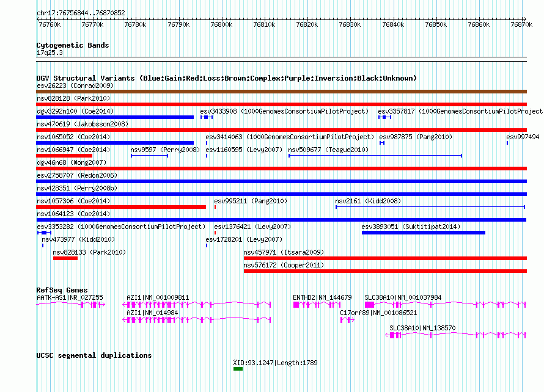Select the 17q25.3 band label
544x392 pixels.
pyautogui.click(x=50, y=53)
